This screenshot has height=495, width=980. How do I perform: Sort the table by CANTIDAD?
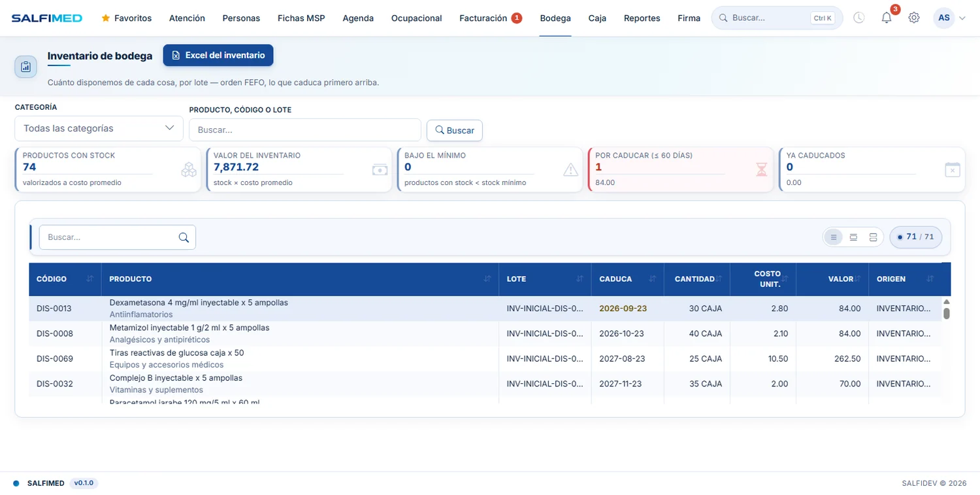pos(719,279)
